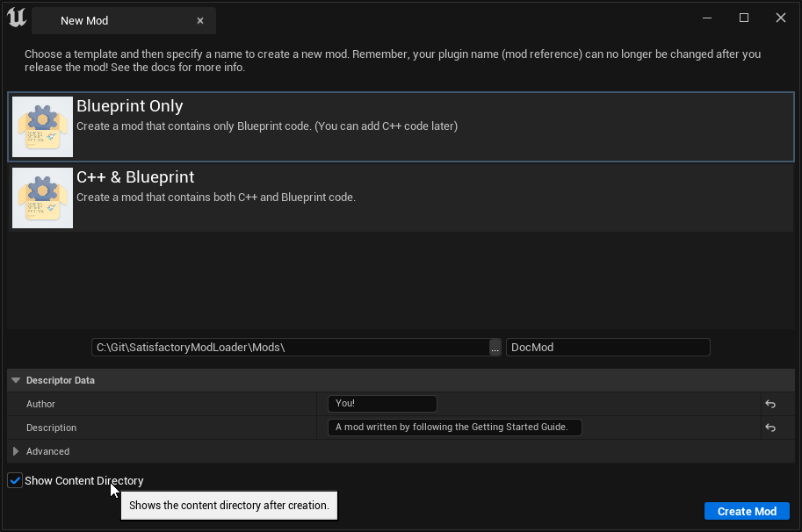Select the C++ & Blueprint template title

135,176
